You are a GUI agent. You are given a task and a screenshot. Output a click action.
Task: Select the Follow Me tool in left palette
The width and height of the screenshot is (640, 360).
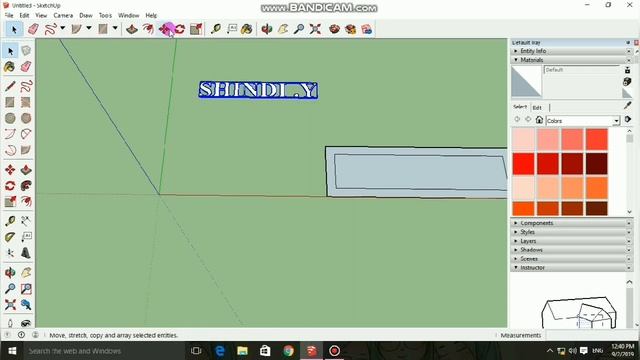pos(26,186)
